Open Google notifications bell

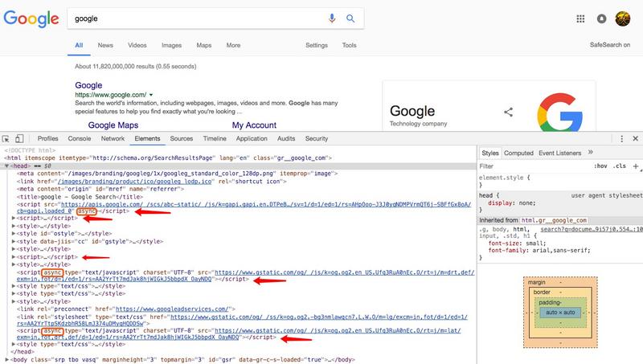point(601,18)
